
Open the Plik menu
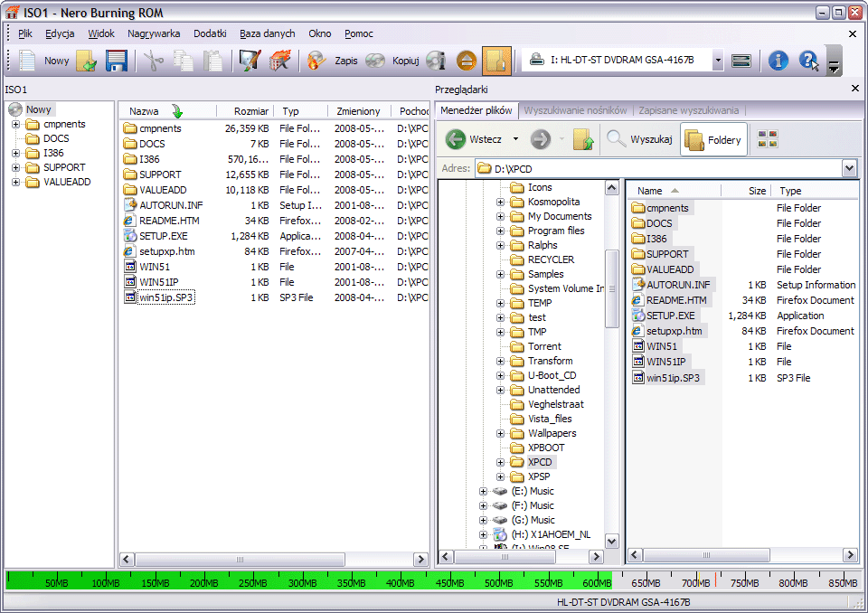point(25,33)
